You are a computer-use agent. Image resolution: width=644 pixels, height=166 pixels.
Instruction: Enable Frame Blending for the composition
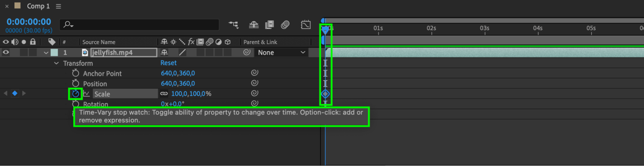click(x=269, y=25)
